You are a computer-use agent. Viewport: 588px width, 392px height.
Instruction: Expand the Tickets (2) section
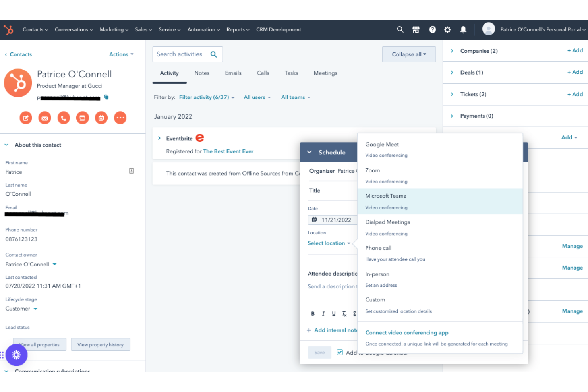(x=452, y=94)
